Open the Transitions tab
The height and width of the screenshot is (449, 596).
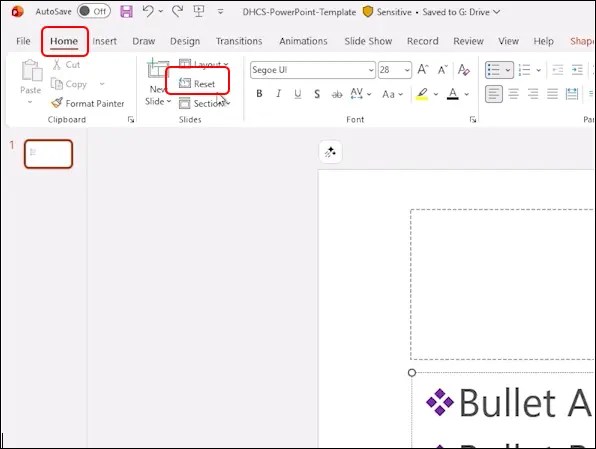pos(239,41)
